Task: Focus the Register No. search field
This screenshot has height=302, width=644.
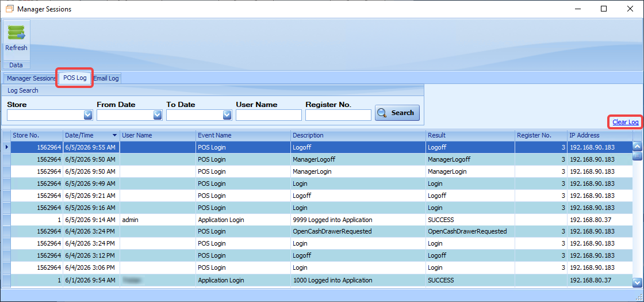Action: point(339,116)
